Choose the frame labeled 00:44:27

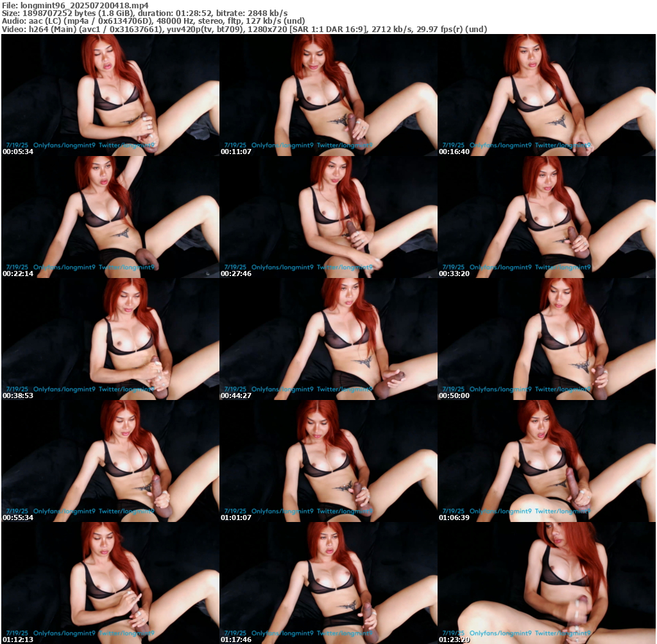coord(328,339)
